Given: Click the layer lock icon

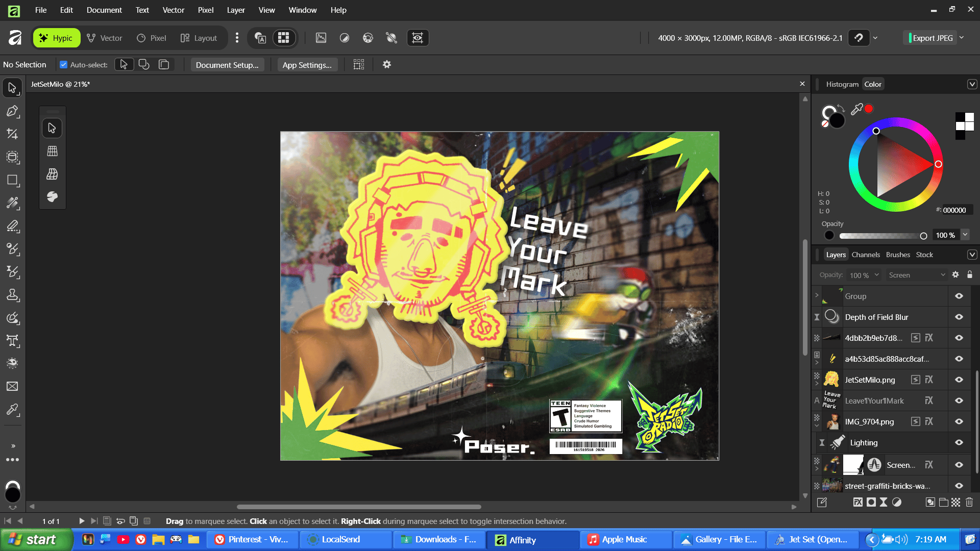Looking at the screenshot, I should (970, 274).
